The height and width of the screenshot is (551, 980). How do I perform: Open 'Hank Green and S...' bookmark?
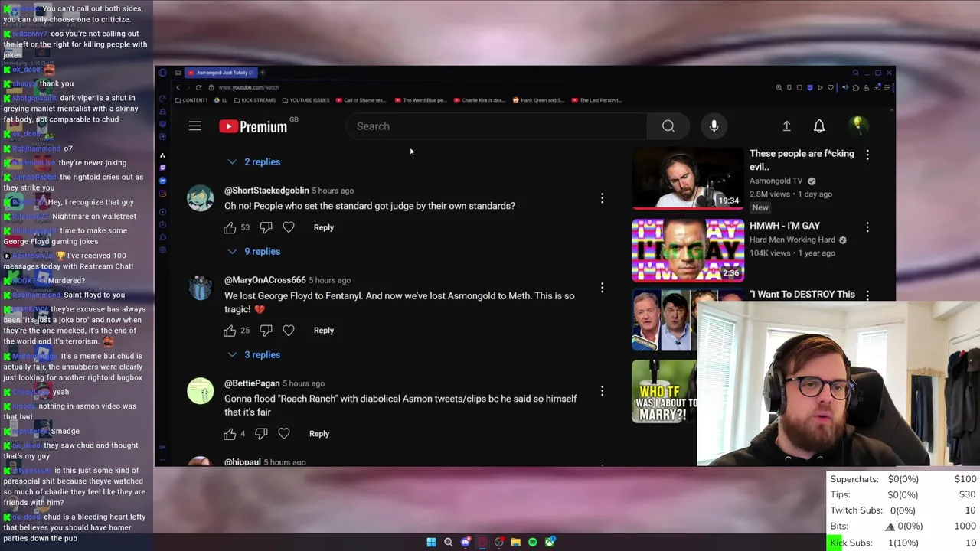pos(538,100)
